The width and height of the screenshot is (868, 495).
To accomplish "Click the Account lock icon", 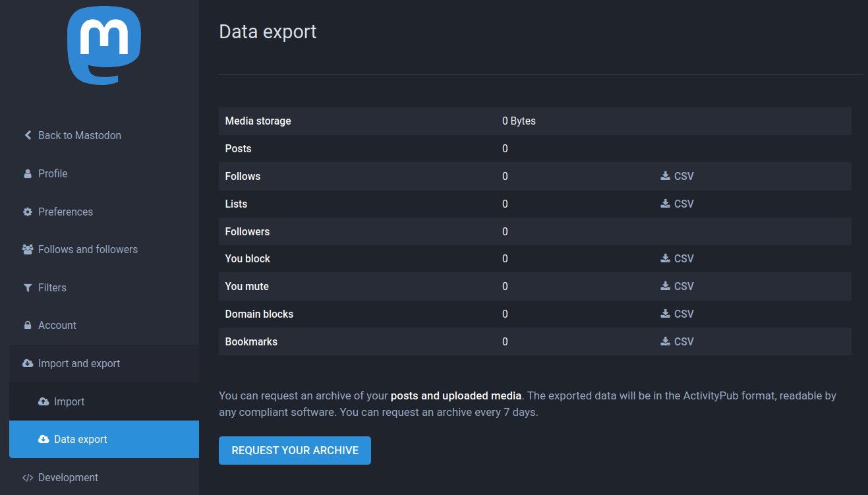I will pos(28,325).
